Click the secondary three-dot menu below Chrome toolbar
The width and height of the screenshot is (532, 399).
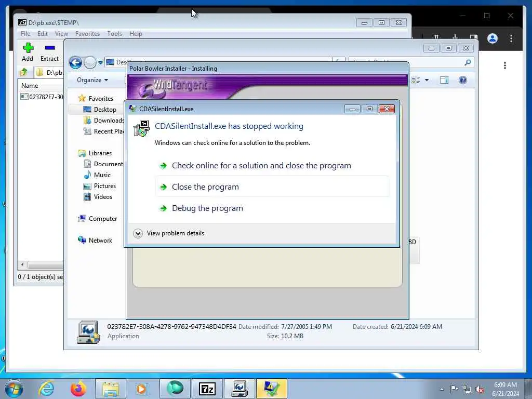coord(505,65)
